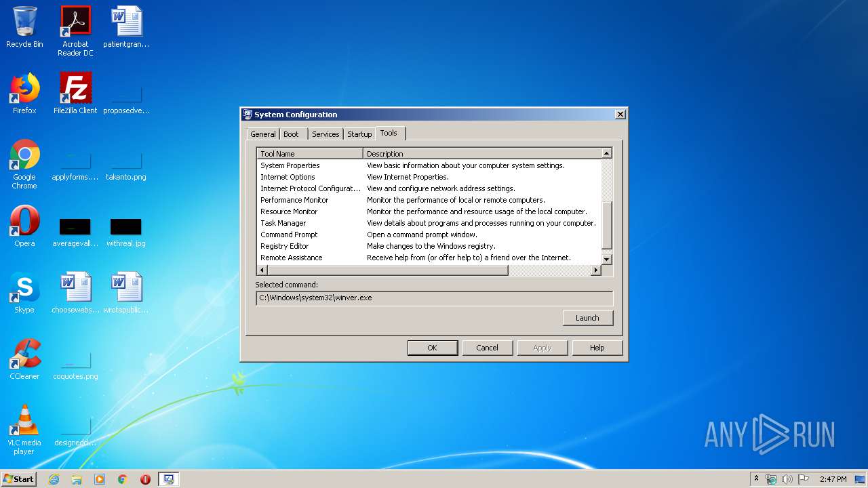Click OK in System Configuration

tap(433, 348)
